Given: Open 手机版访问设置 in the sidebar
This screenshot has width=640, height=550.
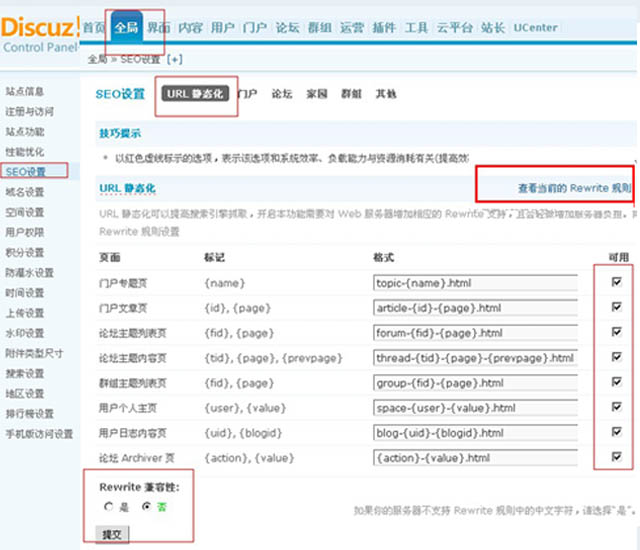Looking at the screenshot, I should pos(39,434).
